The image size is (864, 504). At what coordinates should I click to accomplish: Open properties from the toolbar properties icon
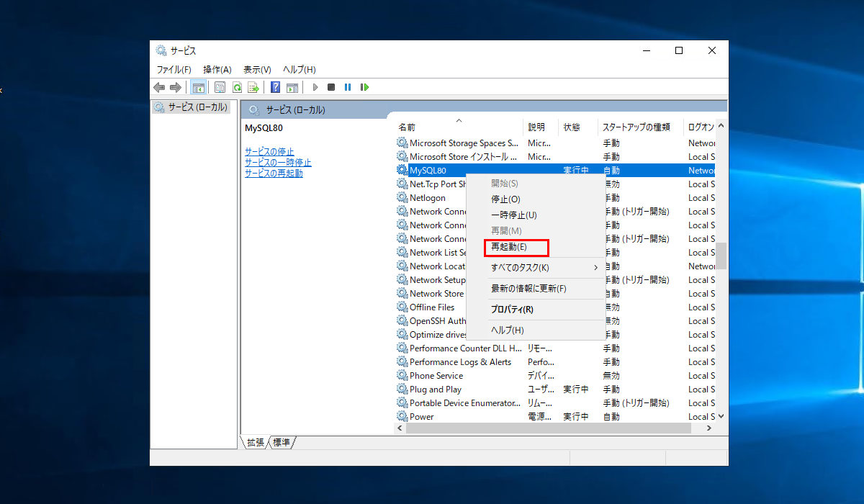coord(220,87)
